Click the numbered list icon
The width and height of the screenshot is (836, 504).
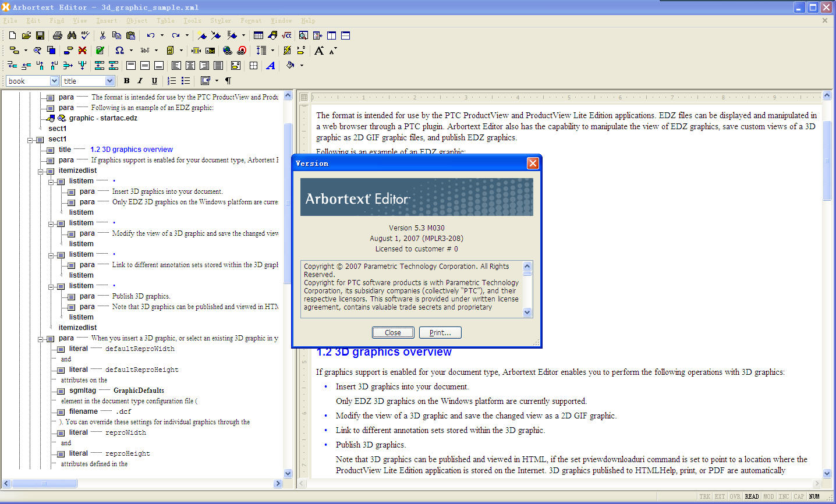172,81
